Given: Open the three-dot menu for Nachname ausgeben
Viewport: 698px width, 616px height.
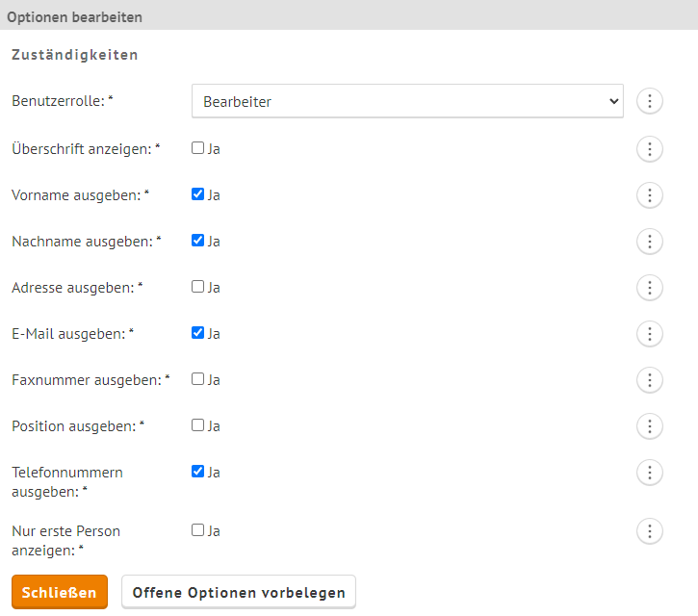Looking at the screenshot, I should pos(650,242).
